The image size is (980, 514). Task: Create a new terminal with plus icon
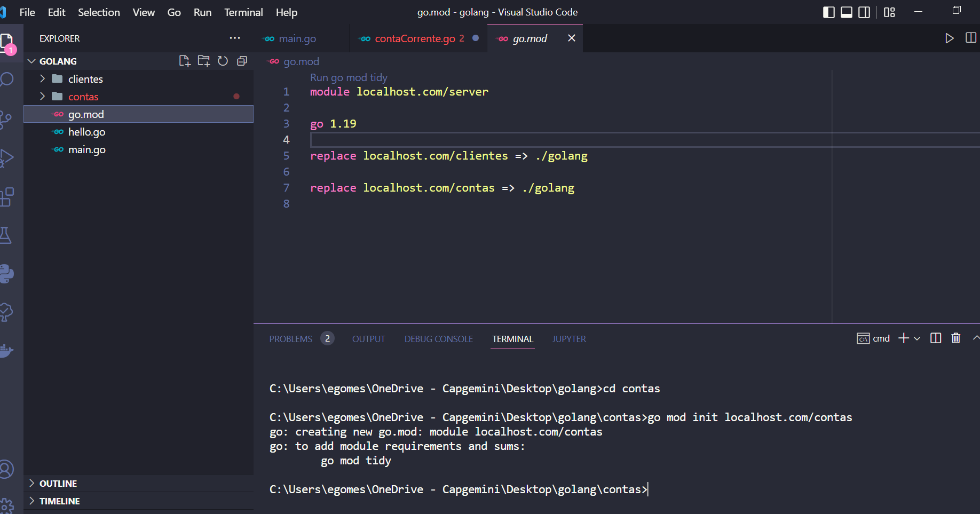(x=904, y=338)
